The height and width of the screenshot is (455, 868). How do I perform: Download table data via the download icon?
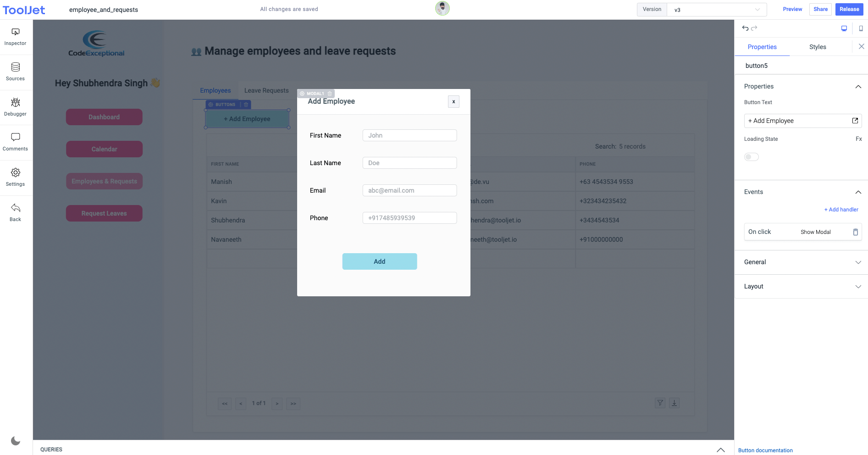[674, 403]
